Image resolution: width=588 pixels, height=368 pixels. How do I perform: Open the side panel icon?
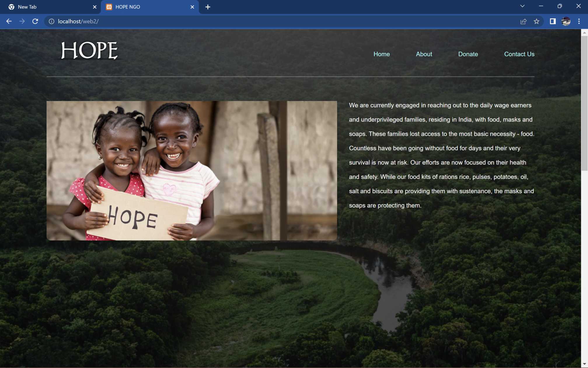(x=552, y=21)
